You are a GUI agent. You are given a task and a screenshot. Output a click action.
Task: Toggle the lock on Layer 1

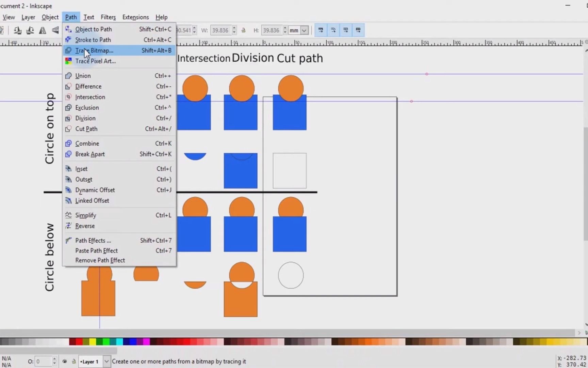[x=73, y=362]
